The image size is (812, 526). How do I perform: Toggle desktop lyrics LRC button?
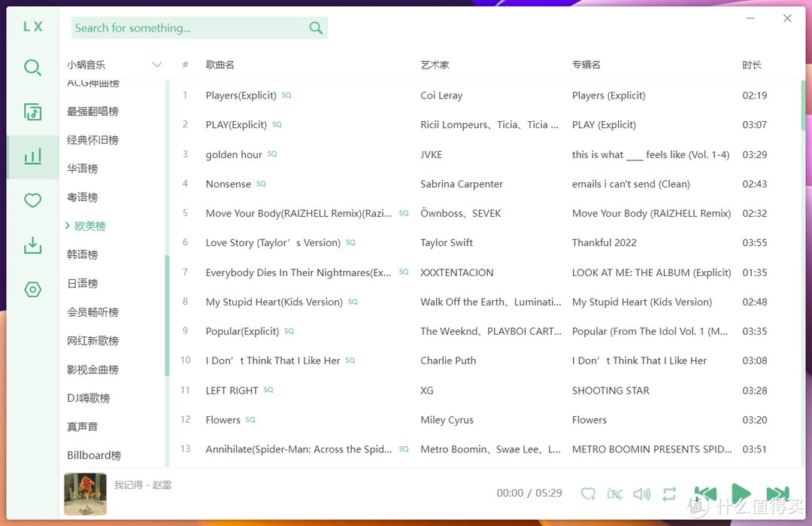[x=614, y=494]
